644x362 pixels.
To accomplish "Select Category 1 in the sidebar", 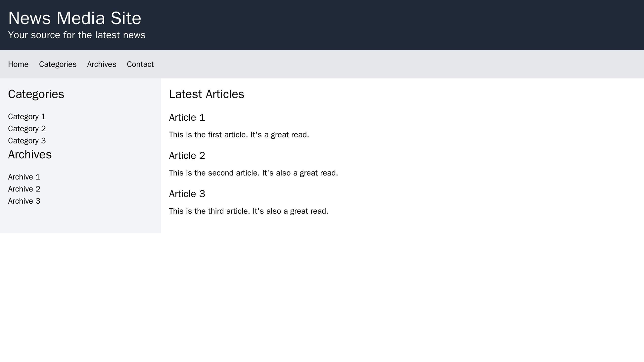I will point(27,116).
